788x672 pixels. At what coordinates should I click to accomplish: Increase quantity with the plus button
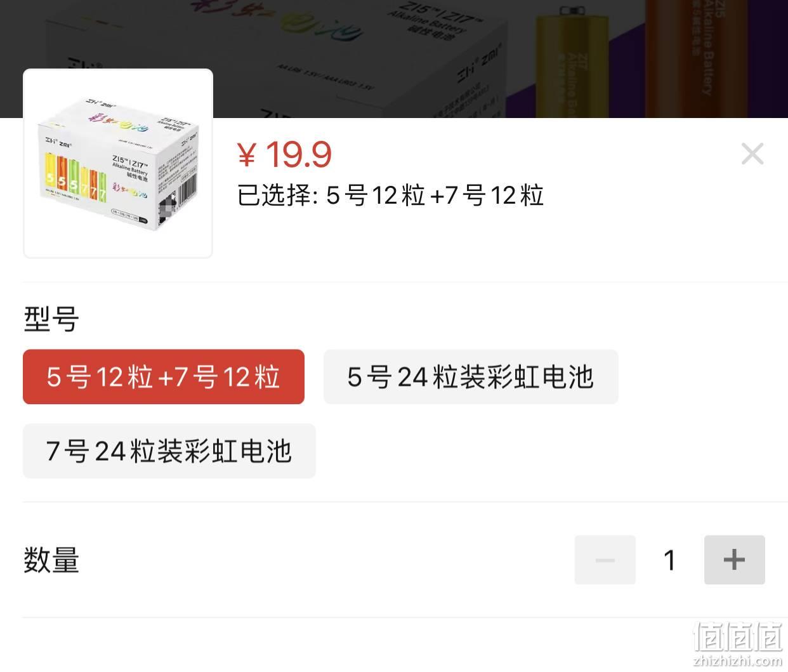click(734, 560)
